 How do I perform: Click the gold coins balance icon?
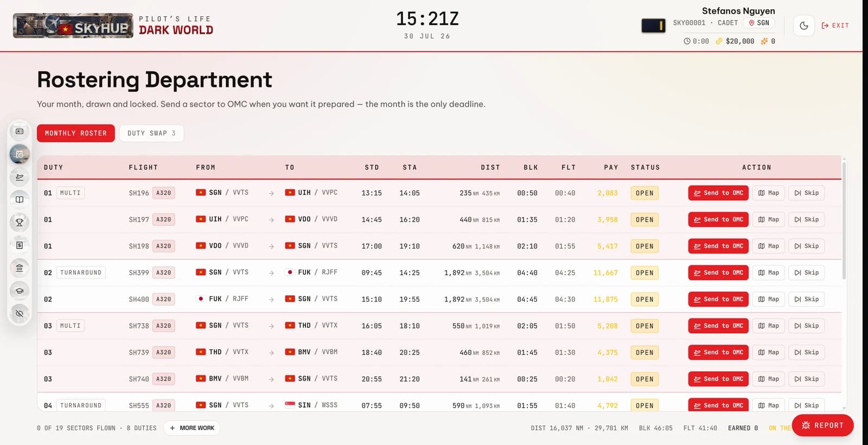[719, 41]
